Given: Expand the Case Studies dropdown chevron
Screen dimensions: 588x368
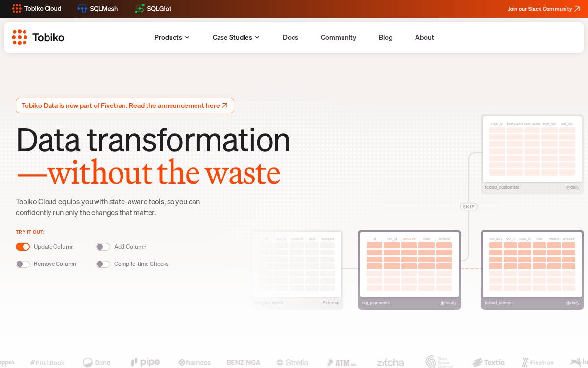Looking at the screenshot, I should (x=257, y=38).
